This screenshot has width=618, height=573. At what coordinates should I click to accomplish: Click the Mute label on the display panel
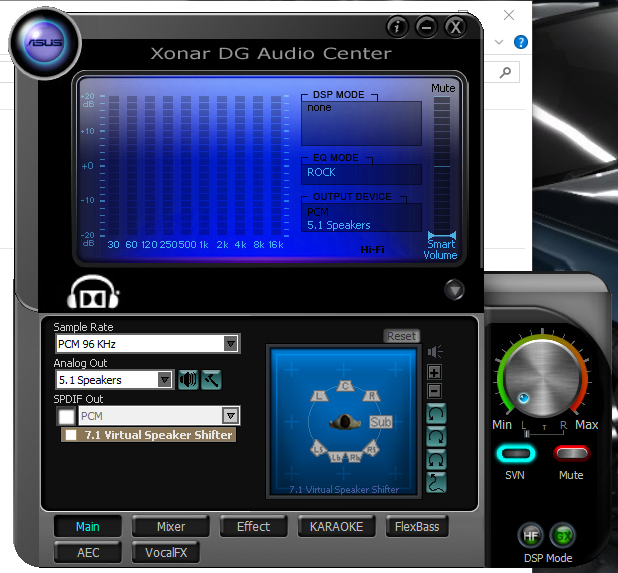click(x=443, y=88)
